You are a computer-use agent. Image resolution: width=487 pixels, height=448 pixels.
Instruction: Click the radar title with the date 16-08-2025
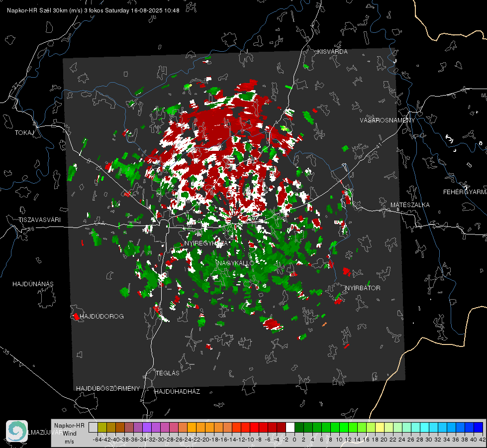click(x=93, y=10)
